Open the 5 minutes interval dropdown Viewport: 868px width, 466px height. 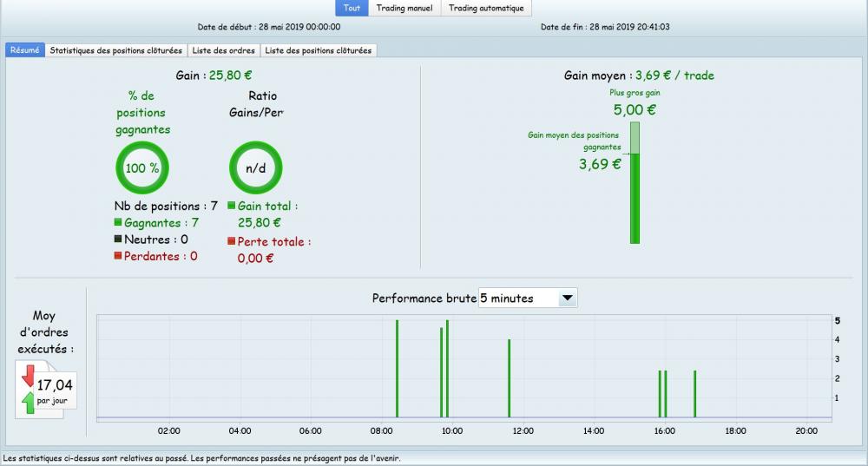[x=528, y=298]
